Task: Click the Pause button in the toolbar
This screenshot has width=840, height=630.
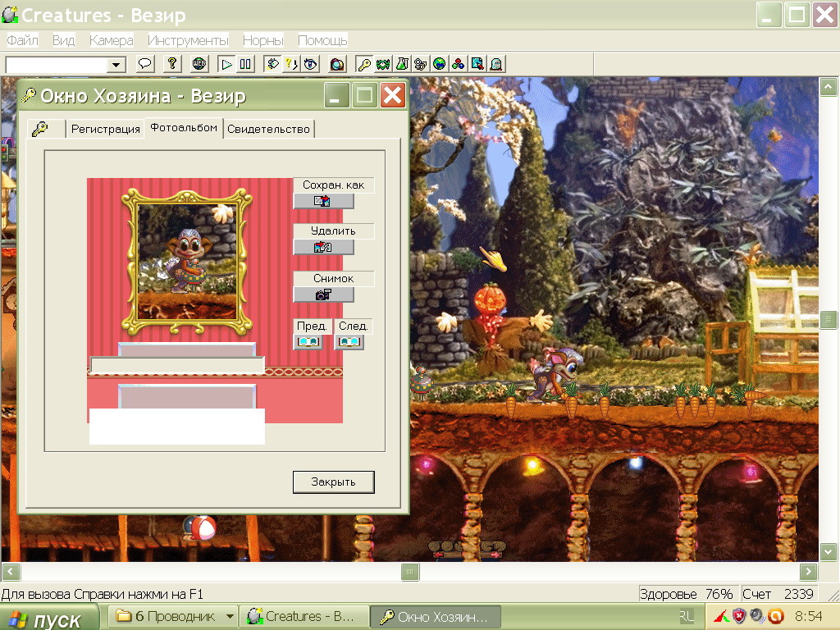Action: (x=245, y=64)
